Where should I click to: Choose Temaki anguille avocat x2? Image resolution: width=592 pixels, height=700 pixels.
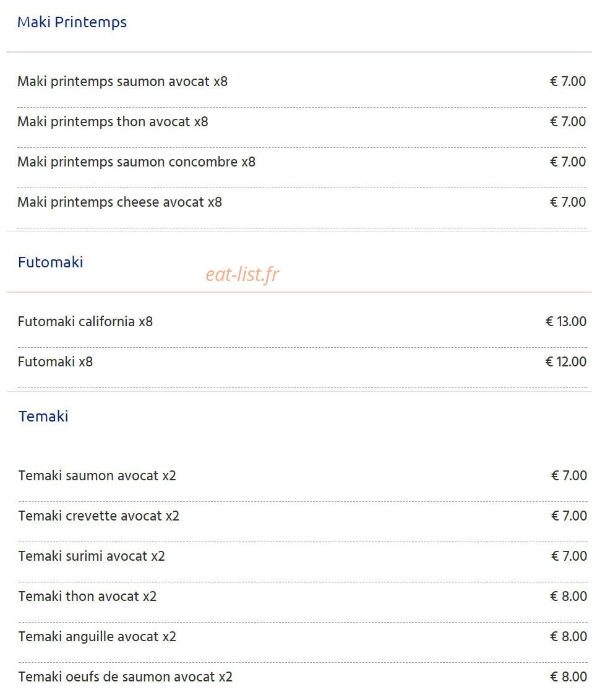[97, 637]
